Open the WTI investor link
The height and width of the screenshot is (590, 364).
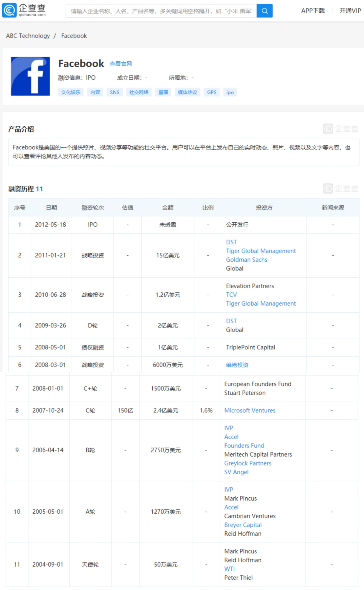[x=230, y=569]
